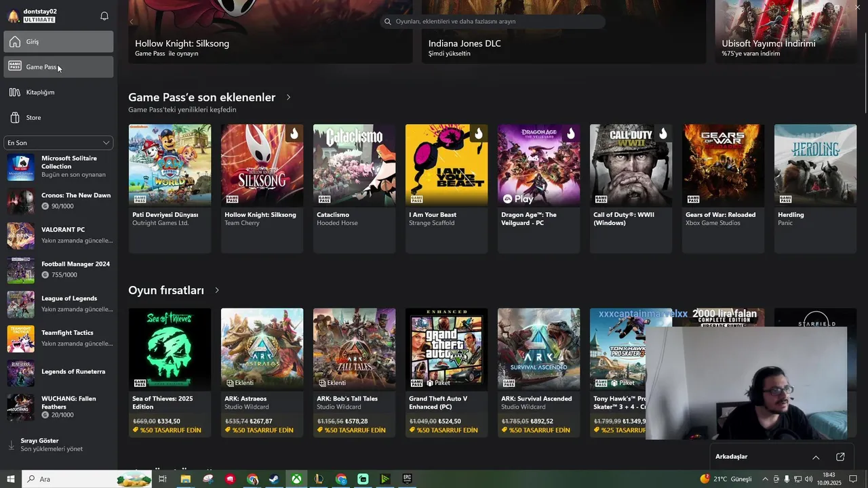Open League of Legends taskbar icon
This screenshot has width=868, height=488.
coord(319,479)
